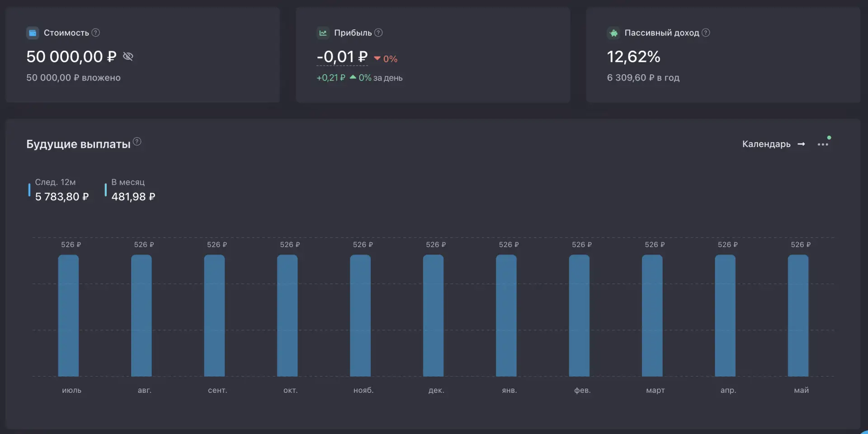This screenshot has height=434, width=868.
Task: Open the Календарь link
Action: (x=766, y=144)
